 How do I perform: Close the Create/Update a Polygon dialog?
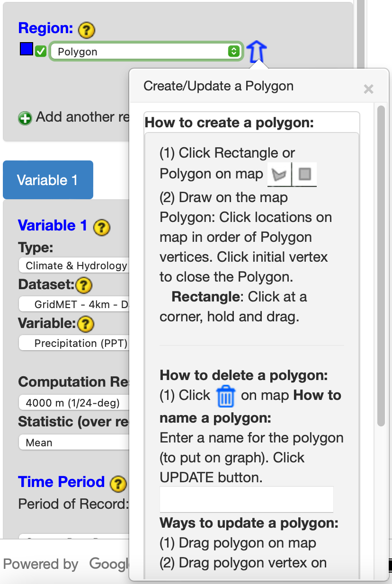tap(368, 88)
